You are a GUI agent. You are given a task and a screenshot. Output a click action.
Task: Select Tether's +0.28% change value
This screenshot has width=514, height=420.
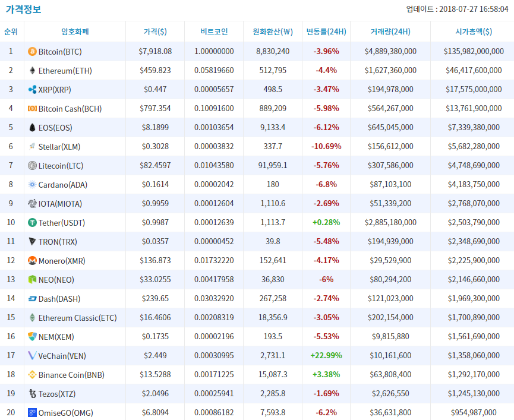(326, 222)
